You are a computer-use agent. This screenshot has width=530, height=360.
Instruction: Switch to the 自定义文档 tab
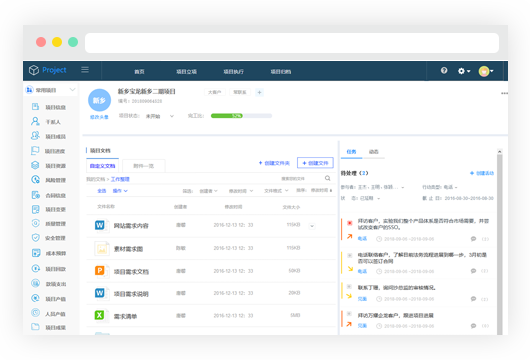pos(102,166)
